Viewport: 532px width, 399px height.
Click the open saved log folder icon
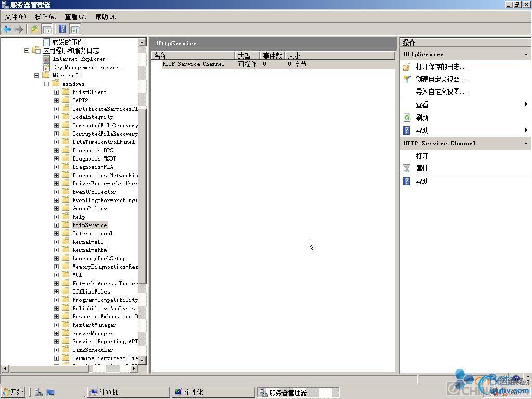click(406, 67)
